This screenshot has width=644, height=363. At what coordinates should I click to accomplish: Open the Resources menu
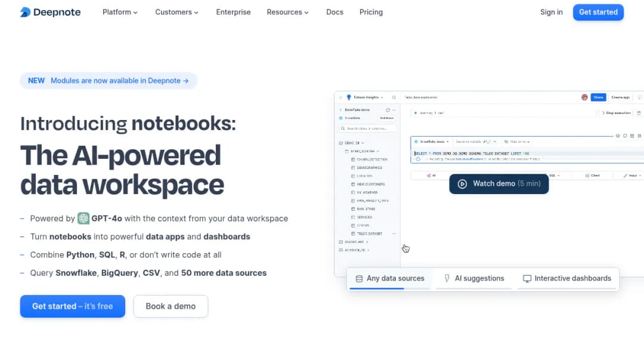pyautogui.click(x=287, y=13)
